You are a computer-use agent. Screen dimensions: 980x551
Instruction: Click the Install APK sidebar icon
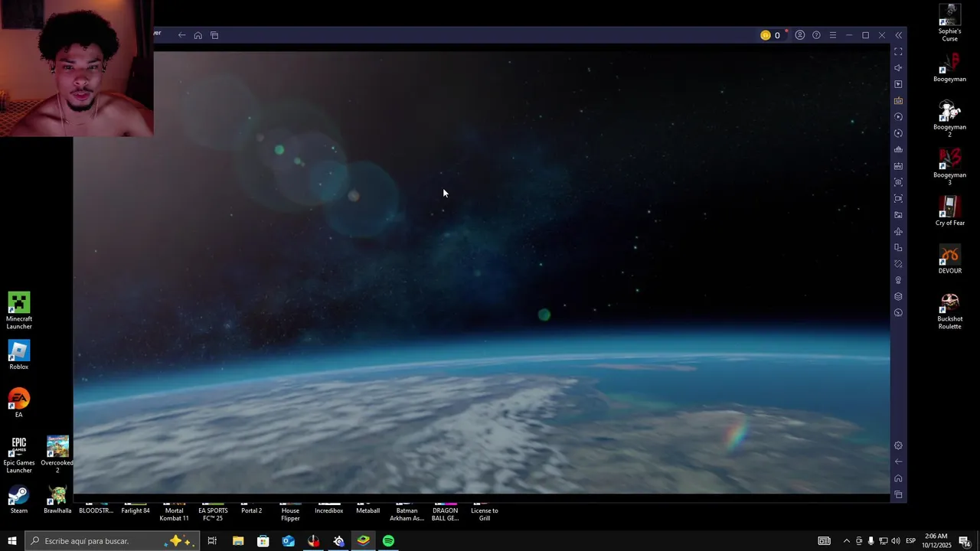[898, 166]
